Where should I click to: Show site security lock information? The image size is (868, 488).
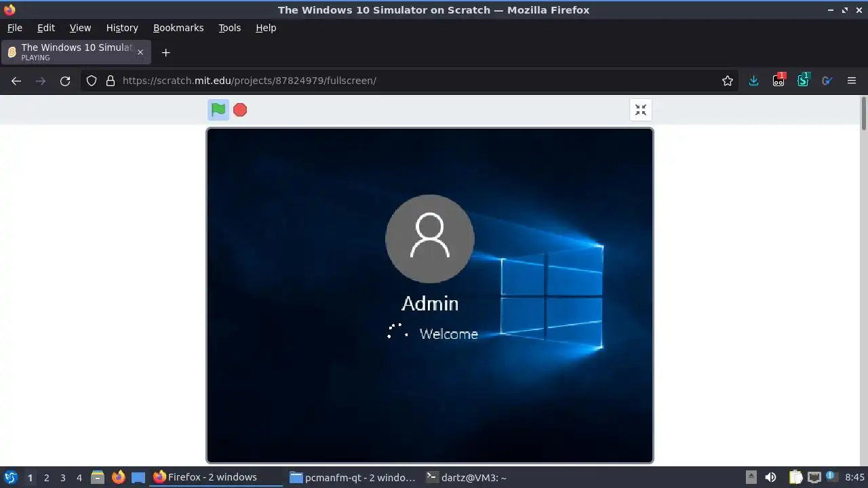(111, 81)
